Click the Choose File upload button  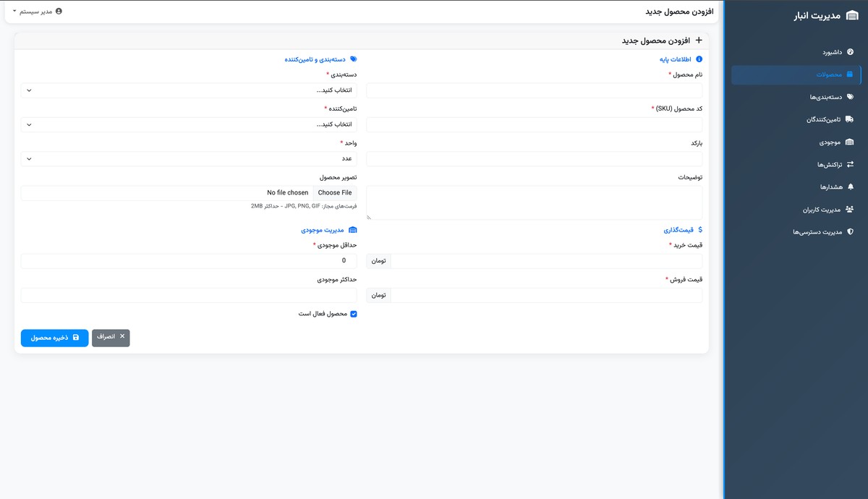click(335, 193)
